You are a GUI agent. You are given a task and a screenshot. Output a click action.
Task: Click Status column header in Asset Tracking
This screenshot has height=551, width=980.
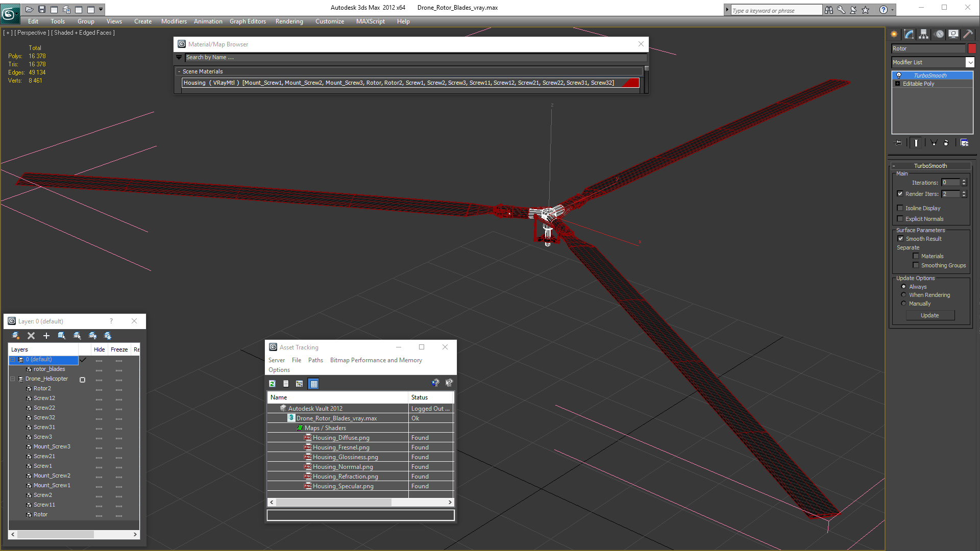(431, 397)
